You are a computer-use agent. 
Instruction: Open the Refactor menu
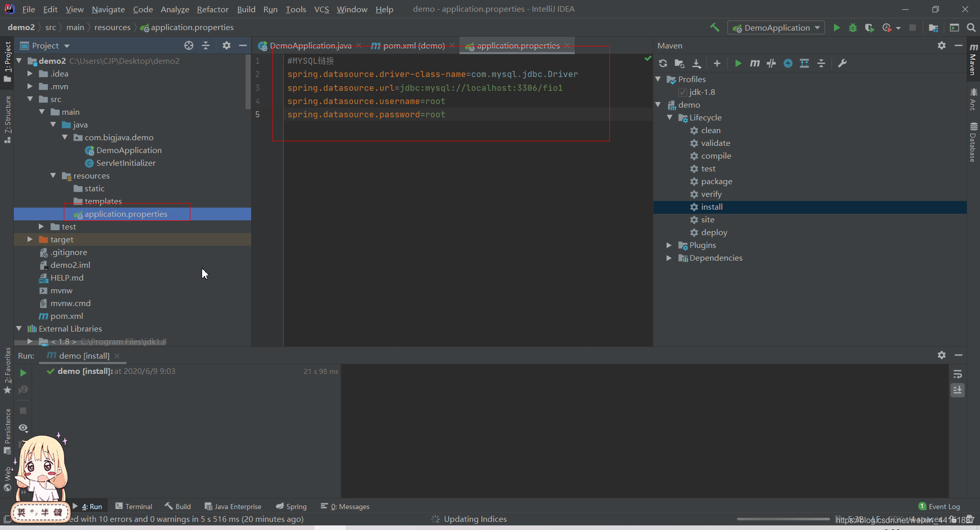pyautogui.click(x=212, y=9)
